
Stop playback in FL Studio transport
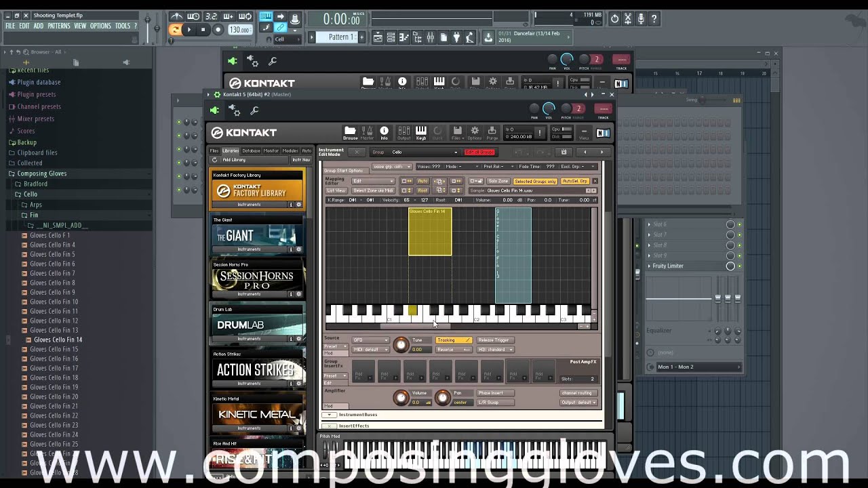[203, 29]
